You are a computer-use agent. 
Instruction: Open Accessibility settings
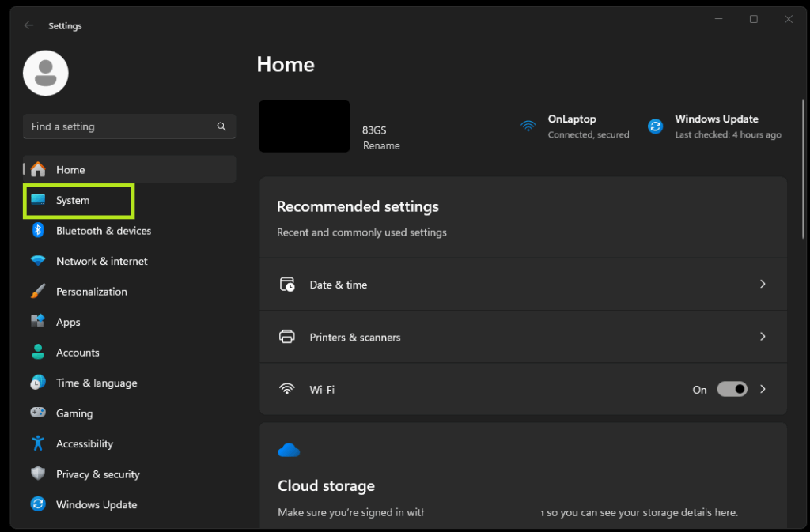point(130,443)
